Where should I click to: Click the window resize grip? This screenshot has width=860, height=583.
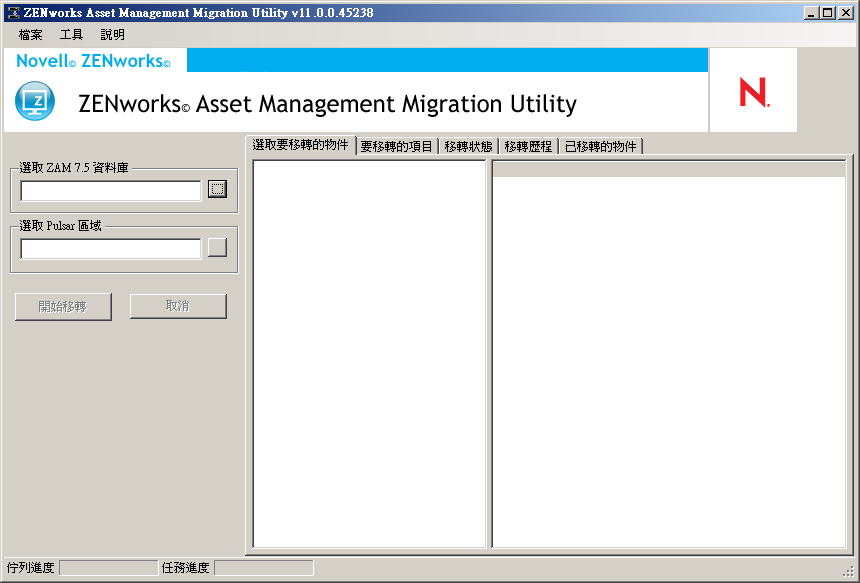coord(848,570)
